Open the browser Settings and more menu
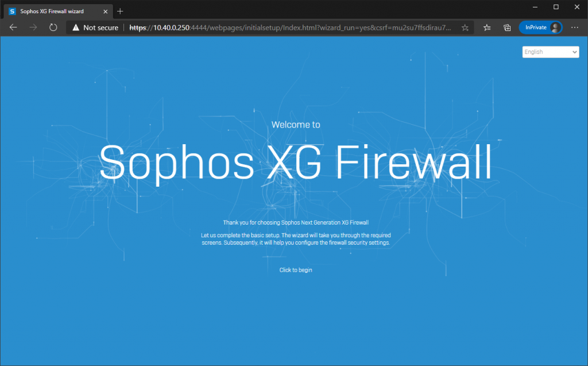 pos(574,28)
